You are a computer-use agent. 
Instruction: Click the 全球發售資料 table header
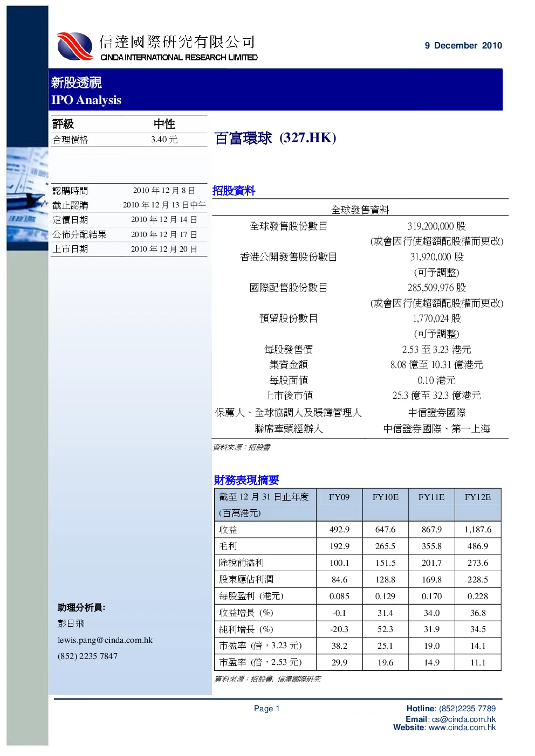tap(360, 210)
